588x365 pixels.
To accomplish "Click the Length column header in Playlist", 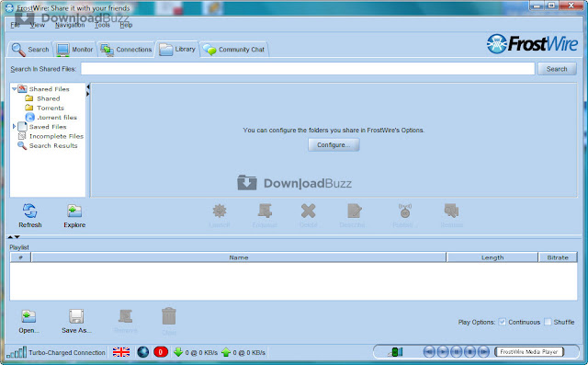I will (492, 257).
